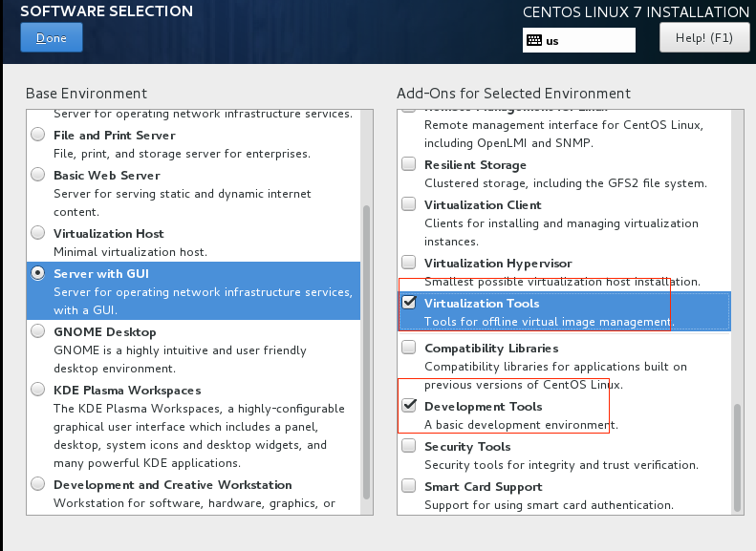The width and height of the screenshot is (756, 551).
Task: Click 'Development and Creative Workstation' label
Action: (x=173, y=484)
